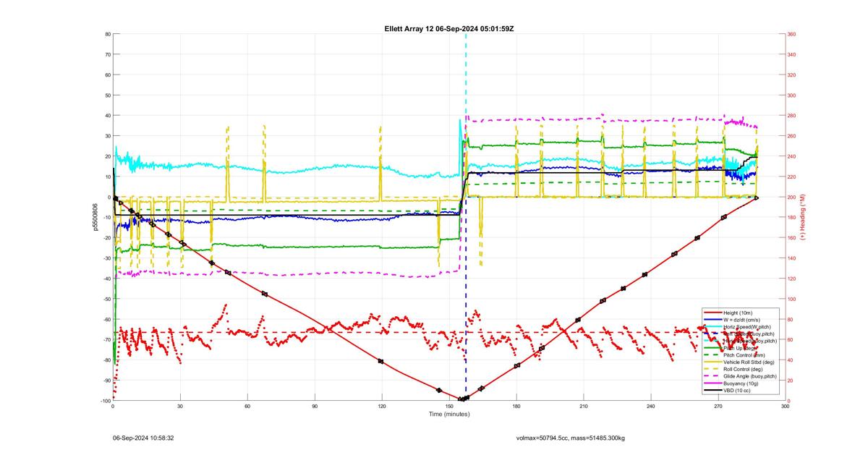This screenshot has width=868, height=450.
Task: Click the plot title "Ellett Array 12 06-Sep-2024 05:01:59Z"
Action: point(449,28)
